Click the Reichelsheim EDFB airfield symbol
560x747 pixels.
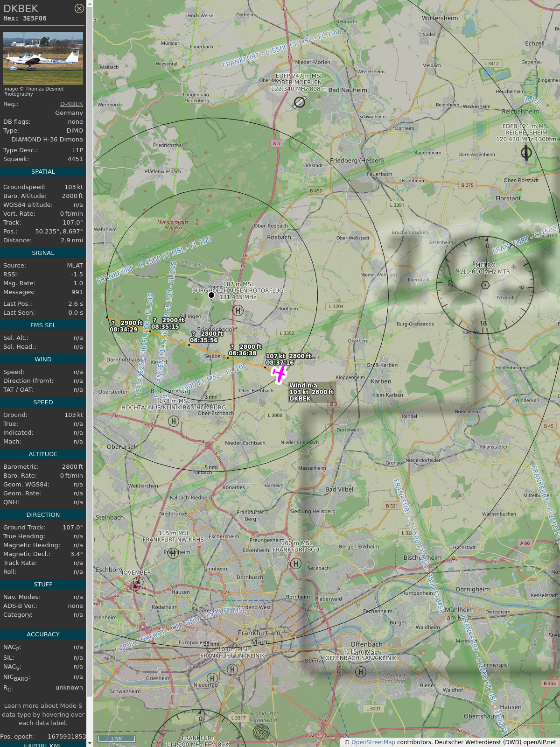[x=526, y=152]
